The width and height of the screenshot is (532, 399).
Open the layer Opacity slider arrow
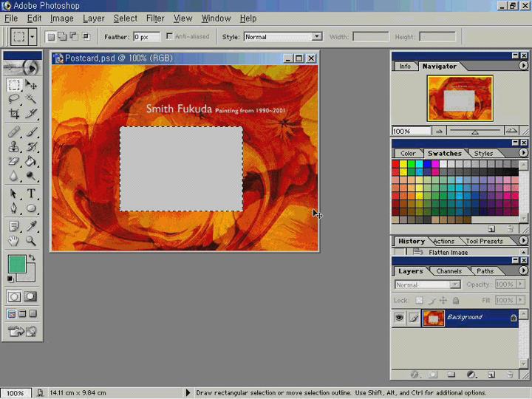pyautogui.click(x=521, y=284)
